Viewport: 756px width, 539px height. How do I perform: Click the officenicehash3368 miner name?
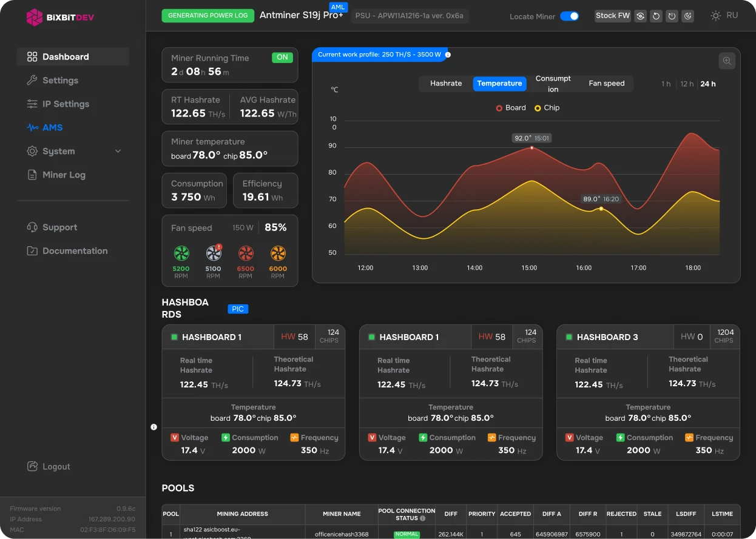[x=342, y=535]
